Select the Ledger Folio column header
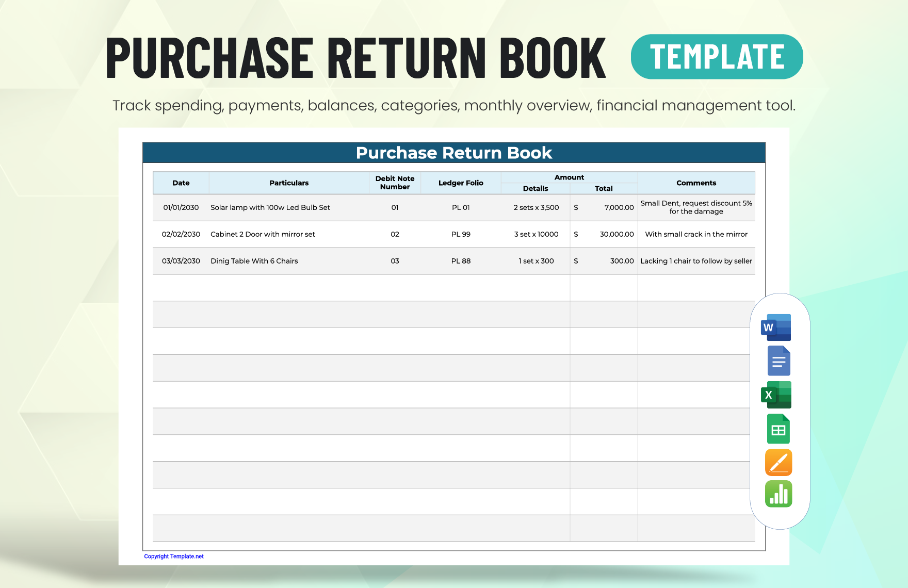This screenshot has width=908, height=588. tap(461, 183)
